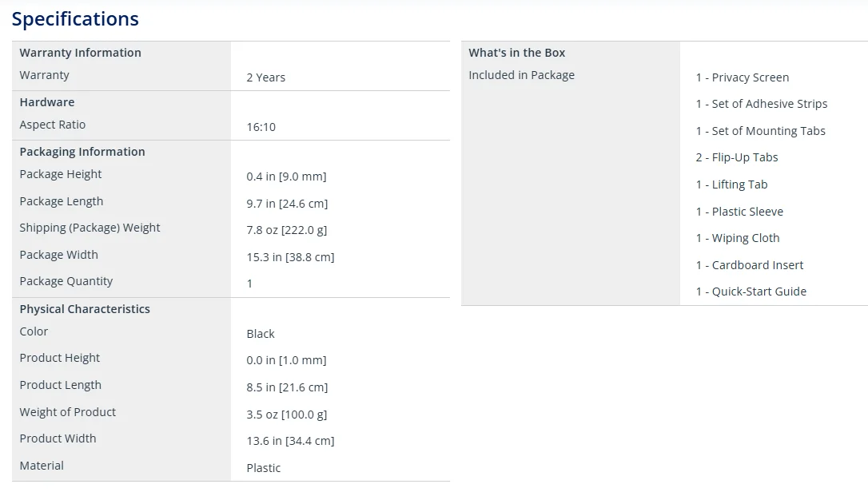Image resolution: width=868 pixels, height=492 pixels.
Task: Click the Product Height label
Action: [x=60, y=358]
